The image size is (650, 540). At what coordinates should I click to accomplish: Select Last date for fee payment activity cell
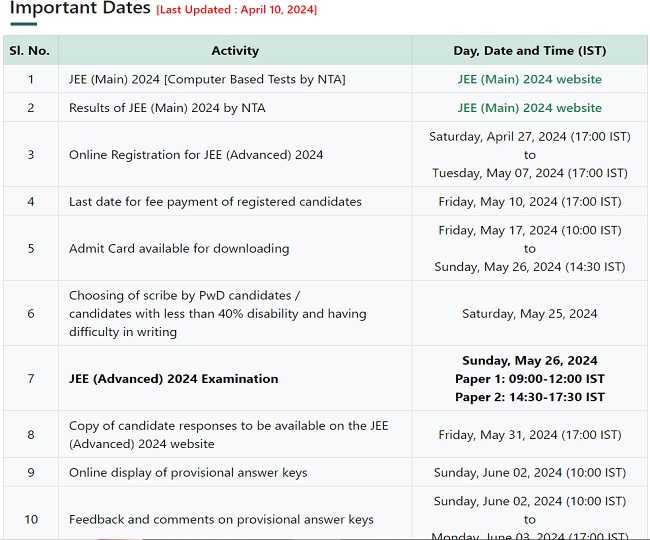pyautogui.click(x=215, y=201)
